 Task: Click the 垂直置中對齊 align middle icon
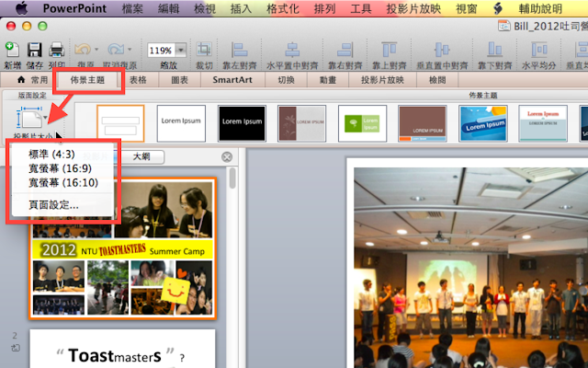(442, 49)
